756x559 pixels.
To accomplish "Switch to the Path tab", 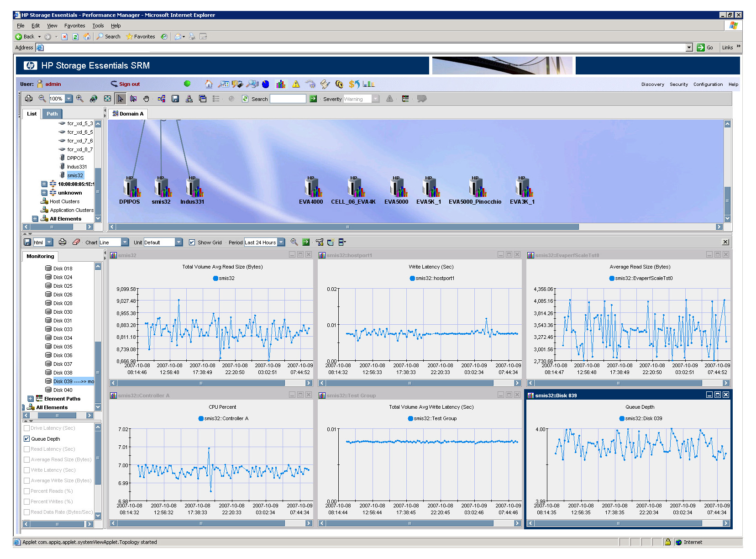I will click(x=52, y=114).
